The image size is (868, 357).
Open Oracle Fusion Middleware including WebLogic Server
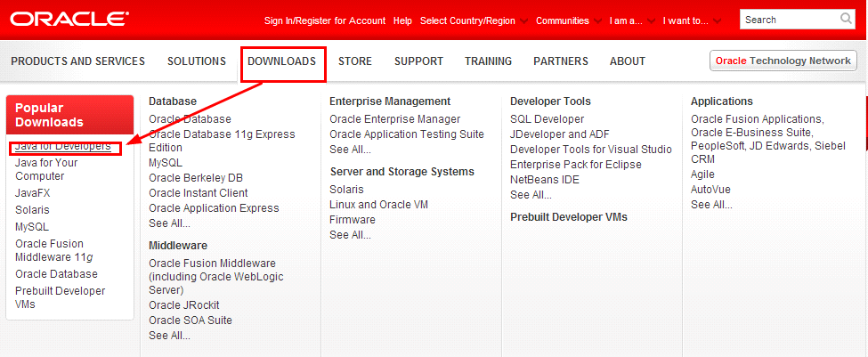tap(216, 276)
